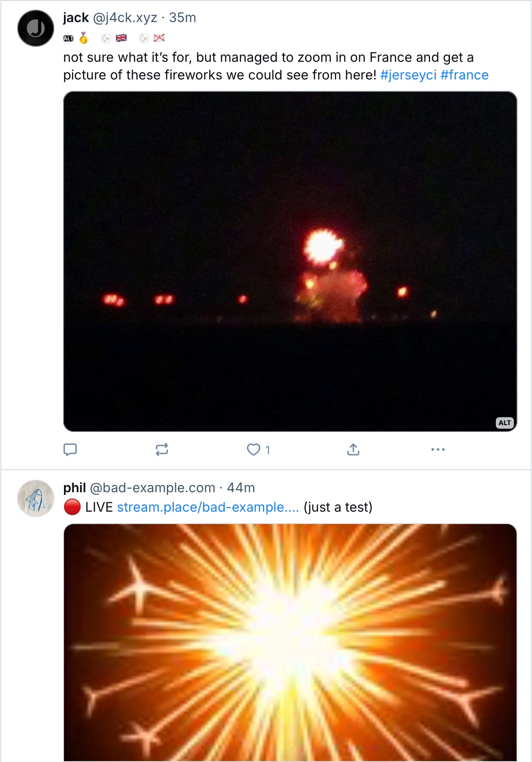Viewport: 532px width, 762px height.
Task: Open the reply icon under jack's post
Action: [x=70, y=449]
